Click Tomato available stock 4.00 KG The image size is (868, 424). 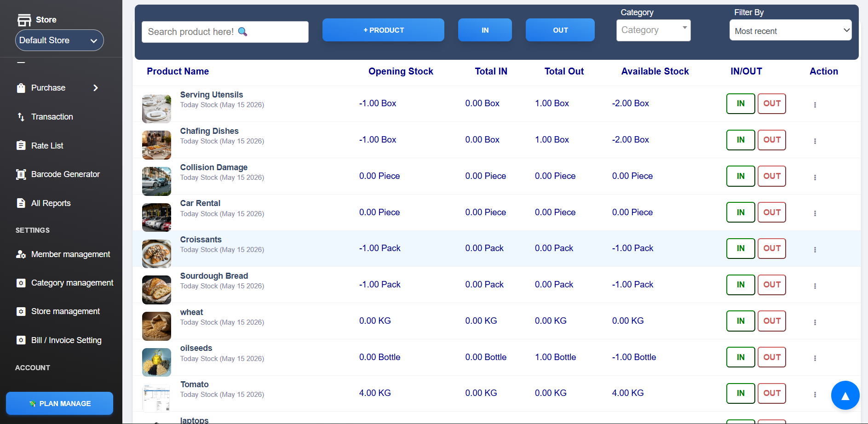coord(628,393)
